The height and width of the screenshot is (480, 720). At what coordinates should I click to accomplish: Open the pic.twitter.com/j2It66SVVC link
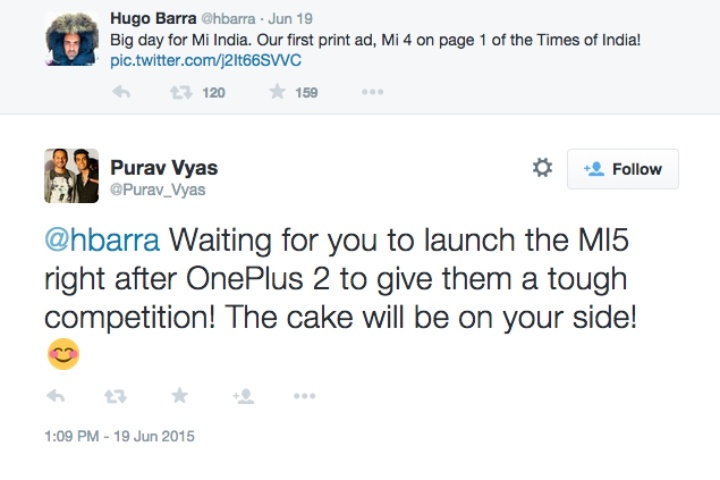tap(206, 61)
